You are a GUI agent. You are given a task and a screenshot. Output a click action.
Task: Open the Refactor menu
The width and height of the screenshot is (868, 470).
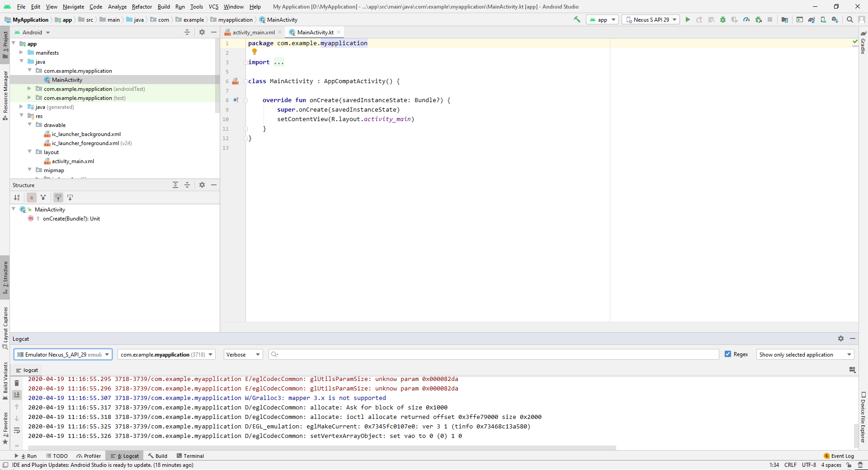[x=142, y=7]
